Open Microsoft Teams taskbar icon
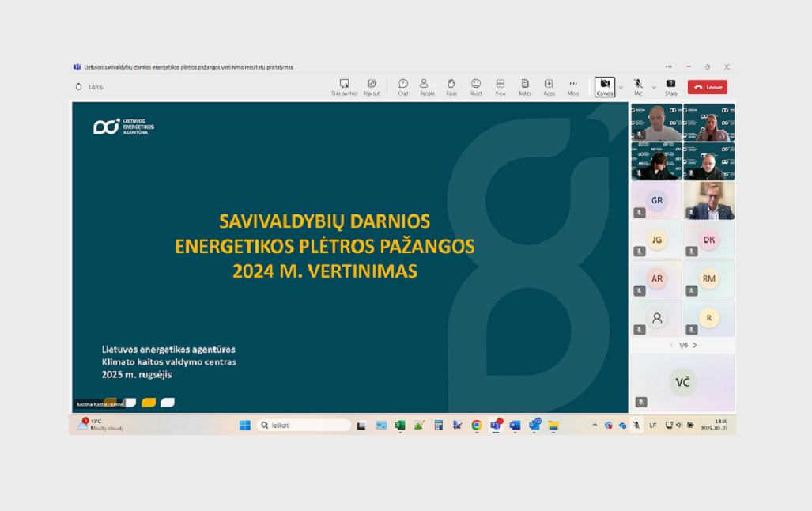The height and width of the screenshot is (511, 812). tap(496, 426)
